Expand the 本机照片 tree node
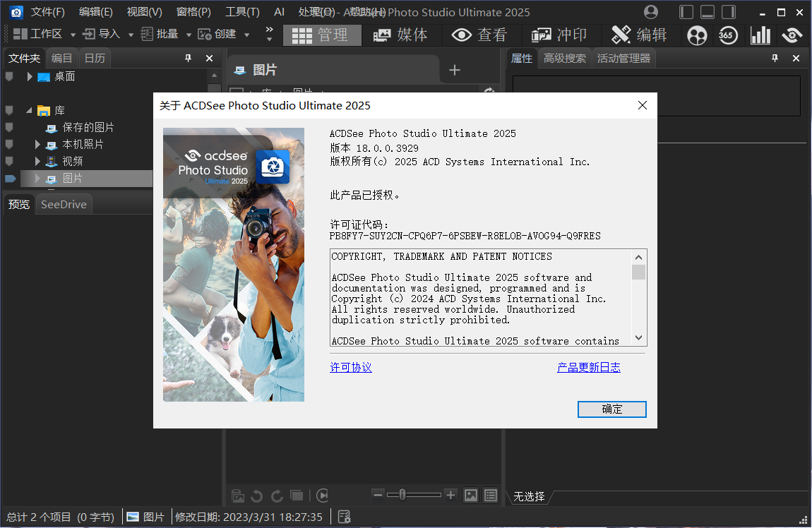This screenshot has width=812, height=528. tap(37, 145)
